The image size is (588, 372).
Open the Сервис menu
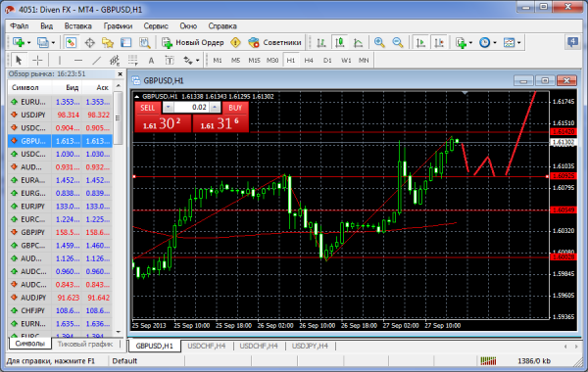pyautogui.click(x=156, y=25)
